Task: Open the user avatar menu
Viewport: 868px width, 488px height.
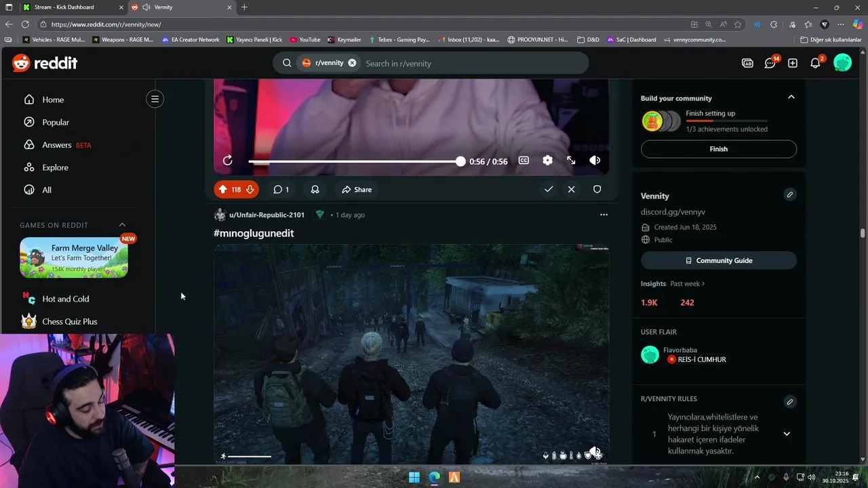Action: coord(842,63)
